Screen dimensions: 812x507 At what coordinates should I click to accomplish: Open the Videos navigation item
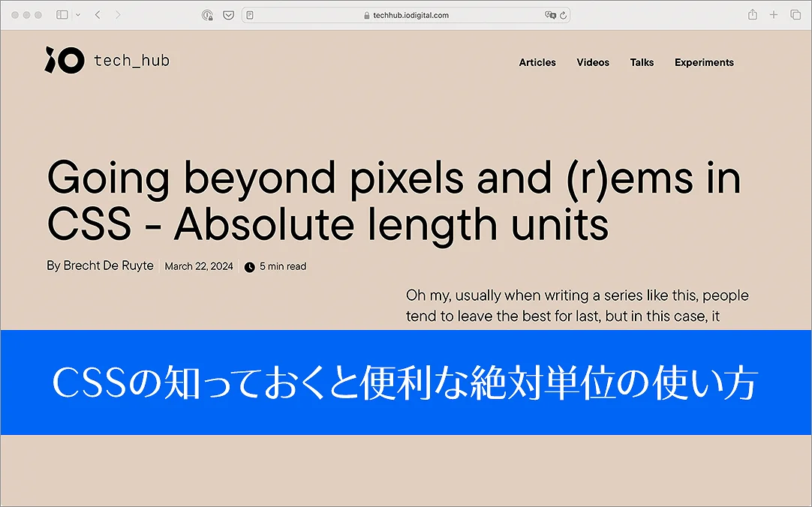click(x=593, y=62)
